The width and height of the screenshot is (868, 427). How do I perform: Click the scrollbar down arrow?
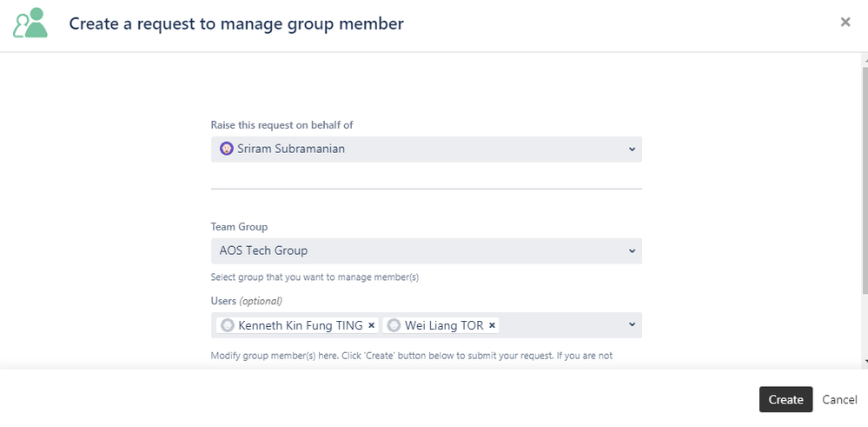coord(865,360)
